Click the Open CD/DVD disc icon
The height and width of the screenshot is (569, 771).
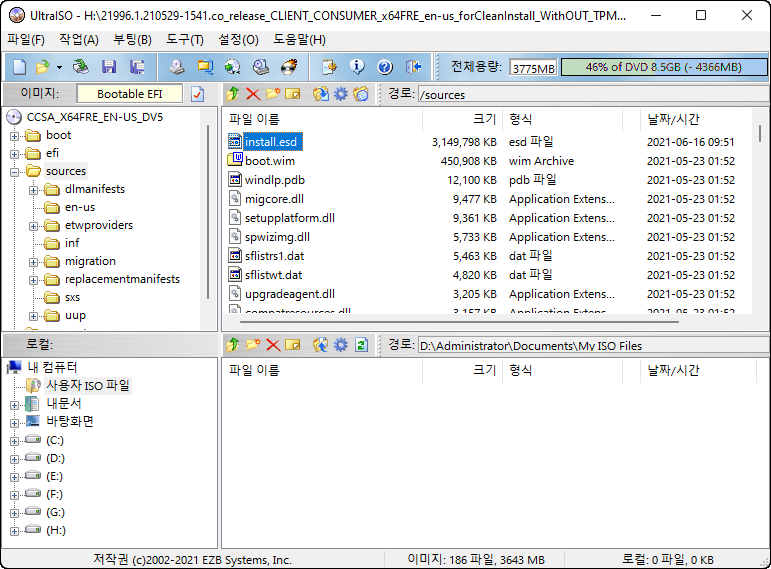coord(81,67)
